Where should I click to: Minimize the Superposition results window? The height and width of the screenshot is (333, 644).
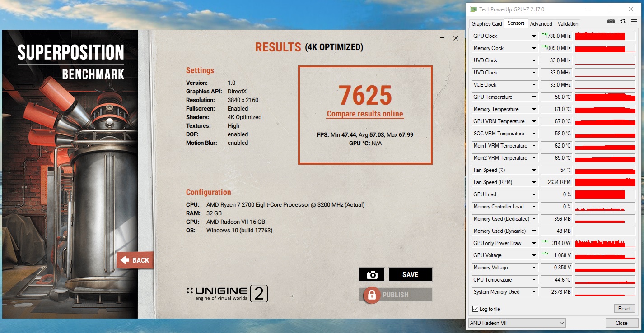(443, 38)
